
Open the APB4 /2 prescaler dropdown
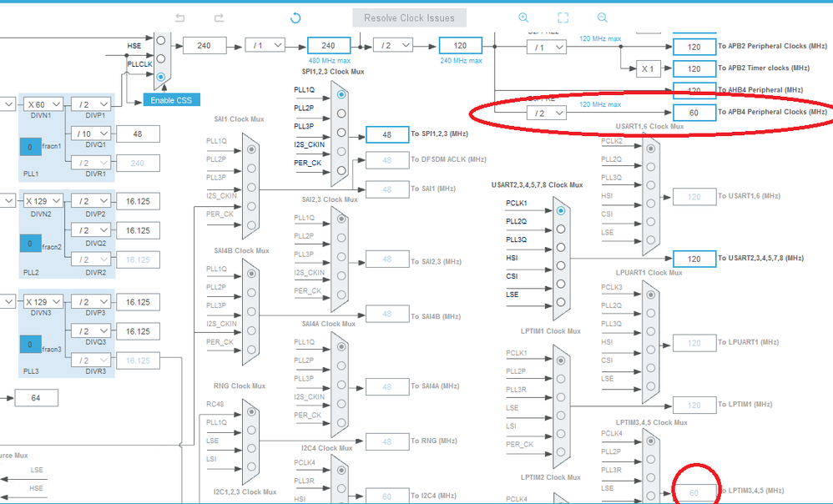click(x=548, y=113)
